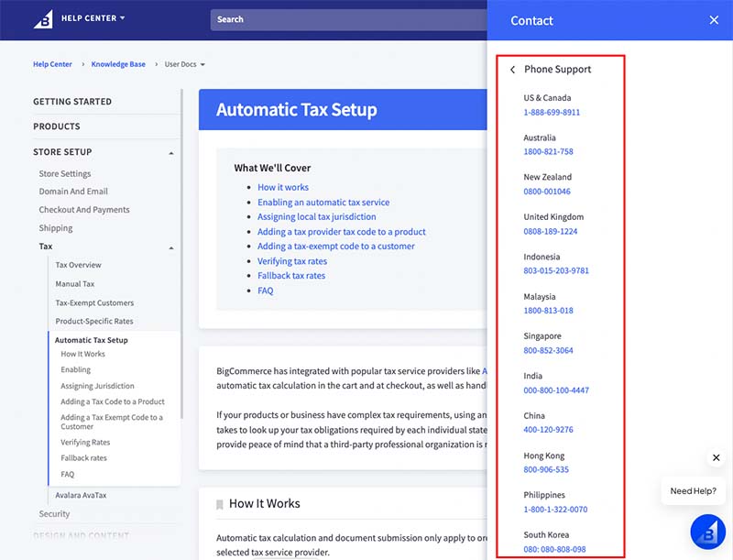Select Domain And Email in sidebar
The height and width of the screenshot is (560, 733).
click(73, 192)
